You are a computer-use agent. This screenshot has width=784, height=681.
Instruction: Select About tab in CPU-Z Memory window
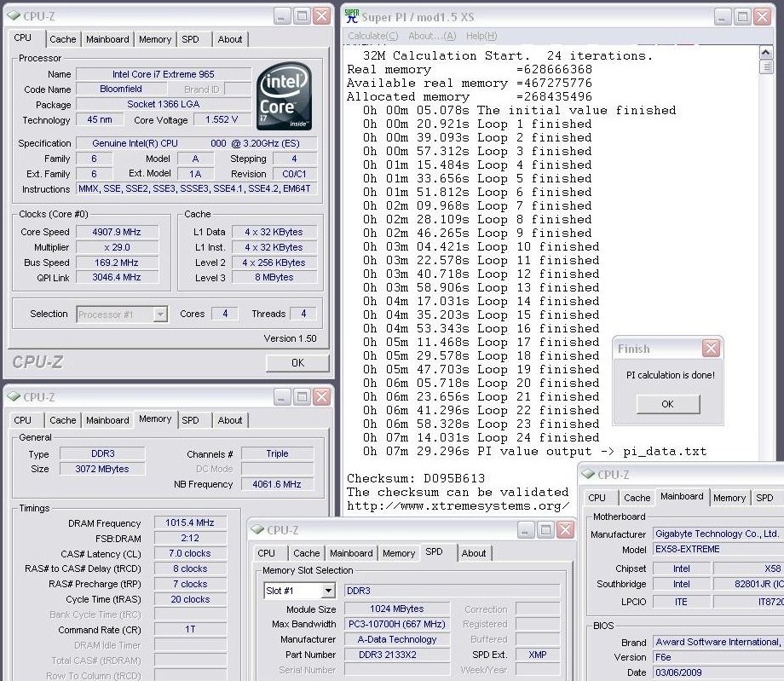[x=230, y=420]
